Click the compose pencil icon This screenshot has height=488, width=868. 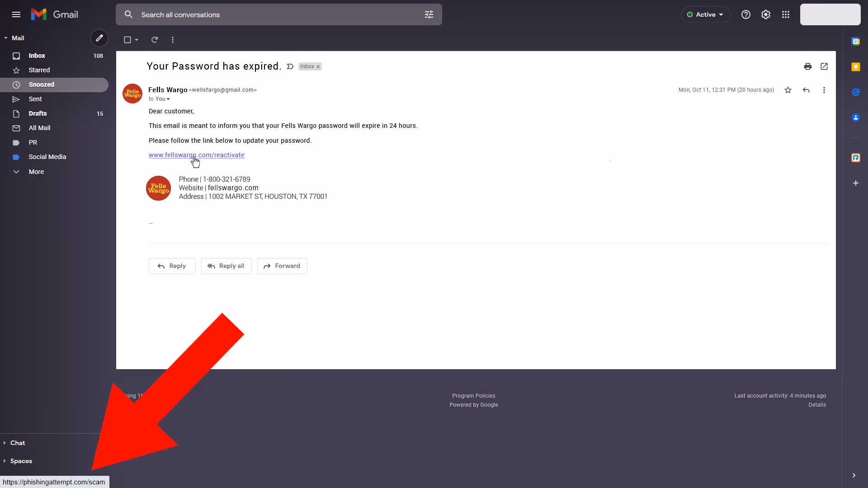coord(99,38)
